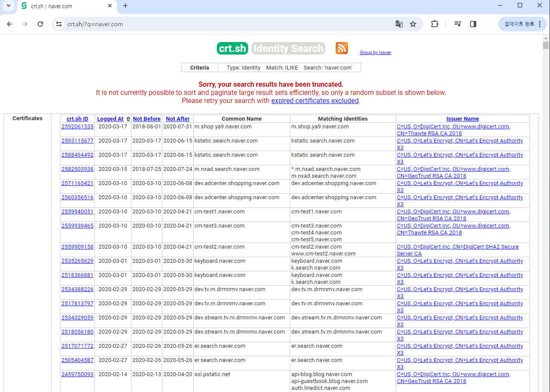Viewport: 550px width, 392px height.
Task: Sort by the Not Before column header
Action: [x=147, y=119]
